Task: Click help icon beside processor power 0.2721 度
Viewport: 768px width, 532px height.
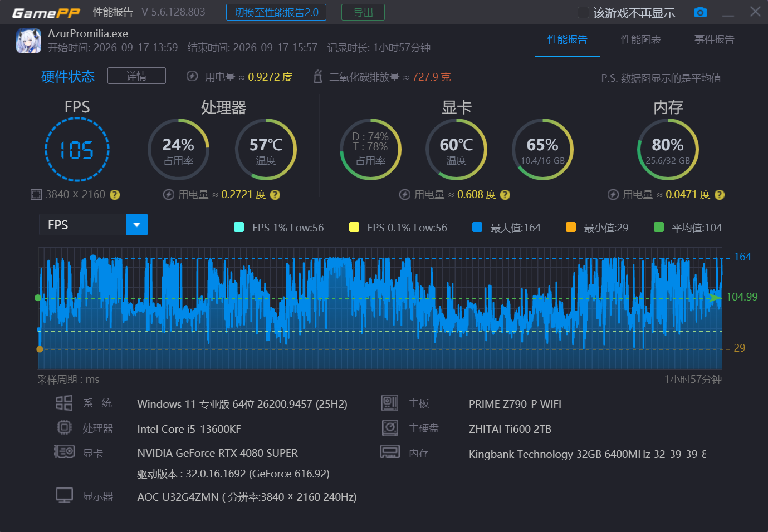Action: [275, 195]
